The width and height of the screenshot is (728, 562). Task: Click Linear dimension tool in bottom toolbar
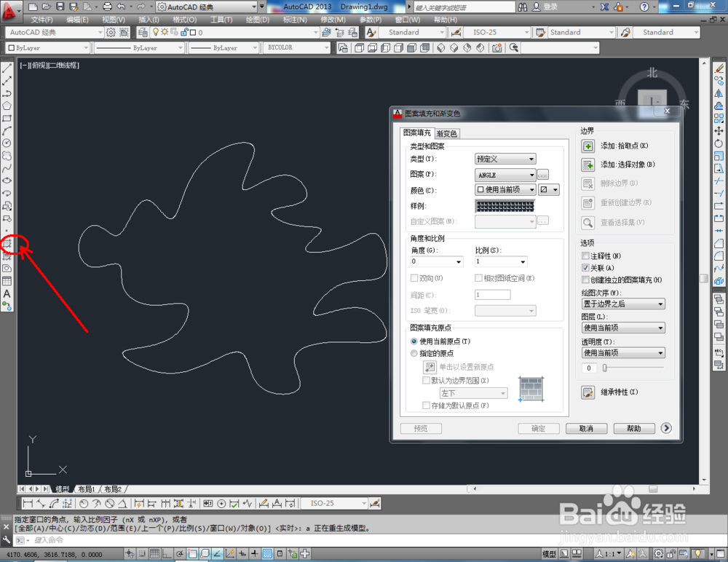point(28,504)
